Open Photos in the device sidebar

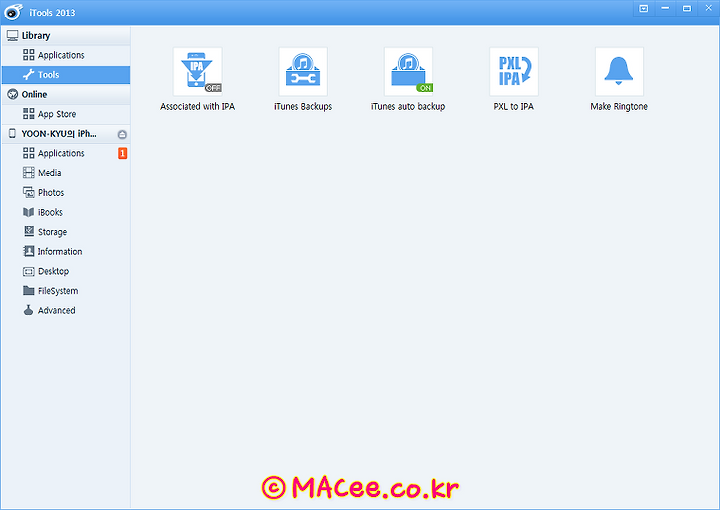click(x=66, y=193)
